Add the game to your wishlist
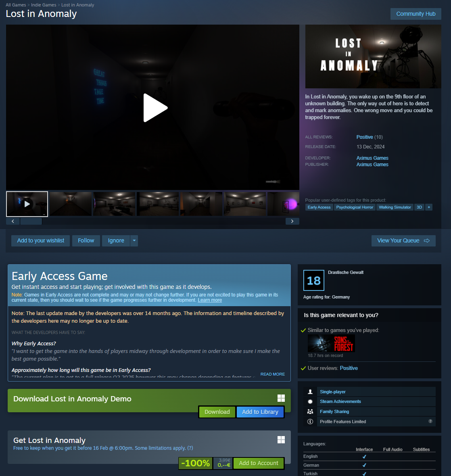The height and width of the screenshot is (476, 451). click(x=40, y=240)
